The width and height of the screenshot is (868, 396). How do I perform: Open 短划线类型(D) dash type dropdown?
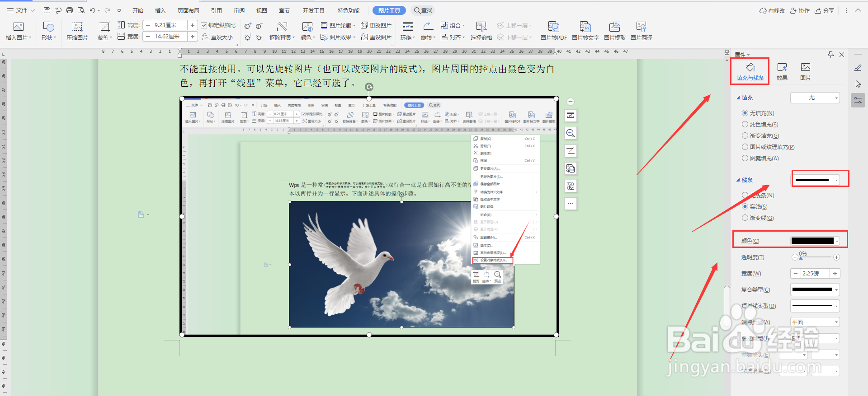coord(815,306)
